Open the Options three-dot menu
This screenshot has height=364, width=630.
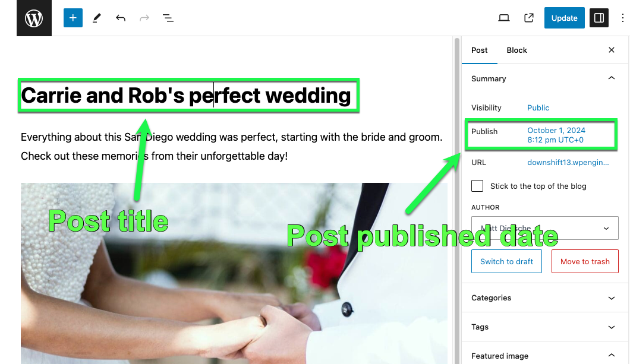click(622, 18)
